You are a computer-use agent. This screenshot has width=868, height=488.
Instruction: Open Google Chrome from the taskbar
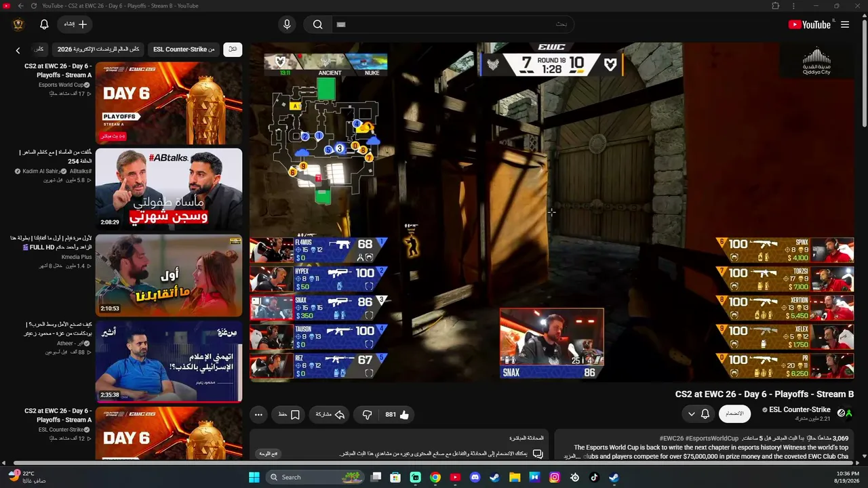(x=435, y=477)
